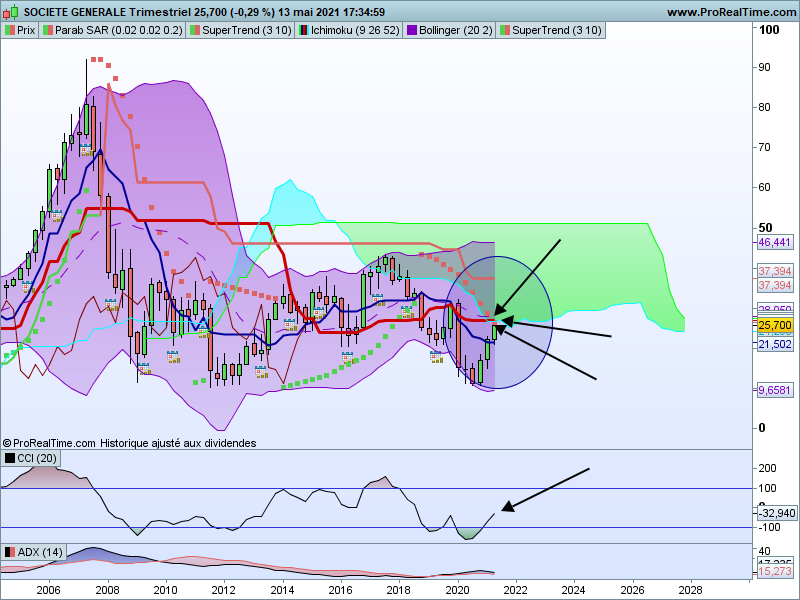
Task: Click the calendar event icon at 2010
Action: [x=173, y=357]
